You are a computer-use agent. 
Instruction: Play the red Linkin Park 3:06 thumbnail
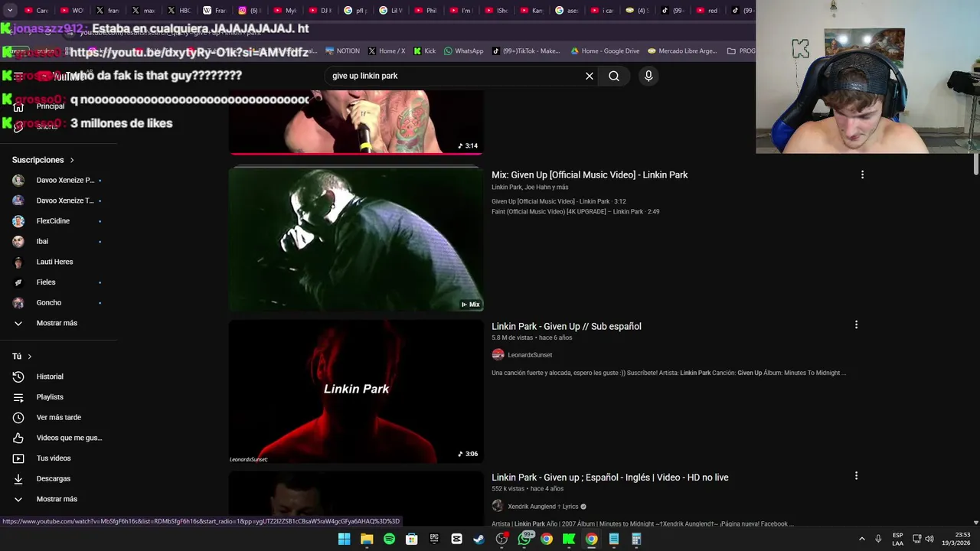(x=356, y=391)
